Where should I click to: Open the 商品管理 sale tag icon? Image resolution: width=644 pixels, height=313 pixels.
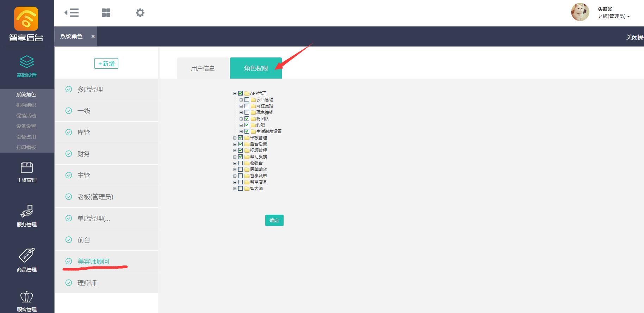27,255
